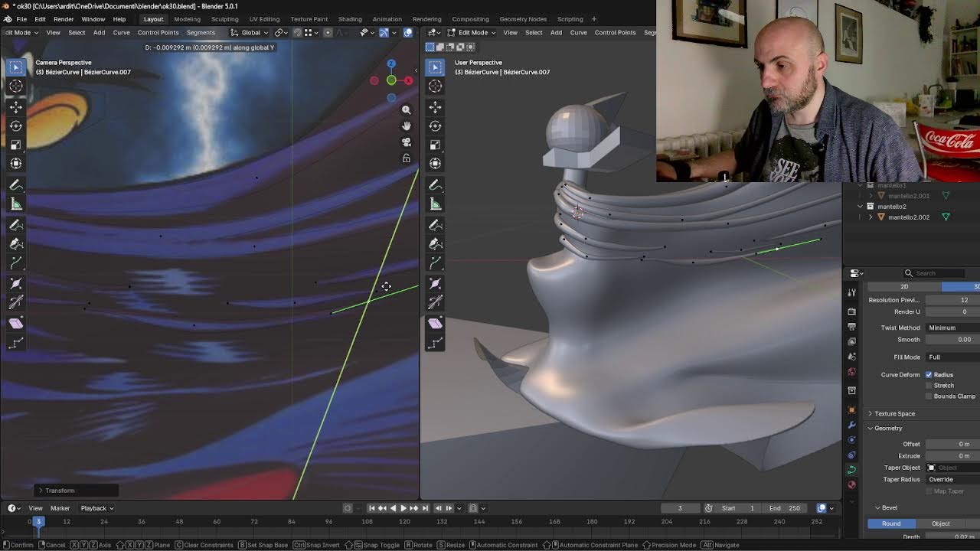Select the Move tool in left viewport
Screen dimensions: 980x551
[x=16, y=108]
